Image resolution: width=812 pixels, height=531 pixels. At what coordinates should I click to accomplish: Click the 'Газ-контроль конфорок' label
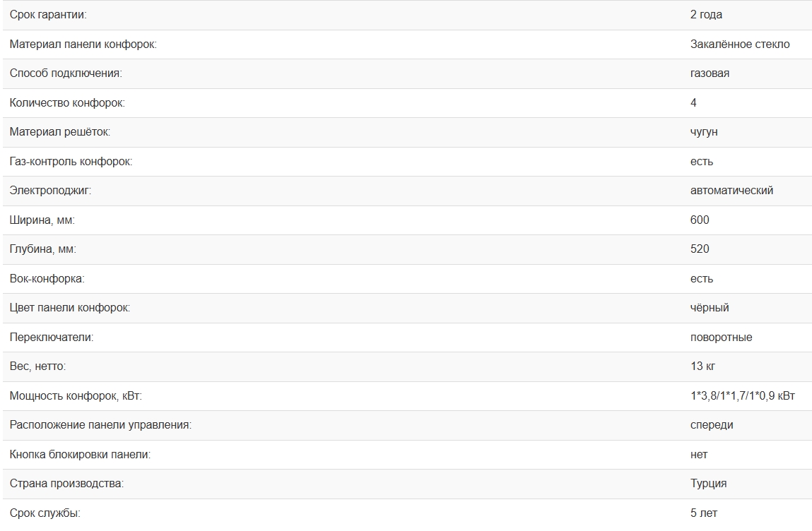click(71, 162)
